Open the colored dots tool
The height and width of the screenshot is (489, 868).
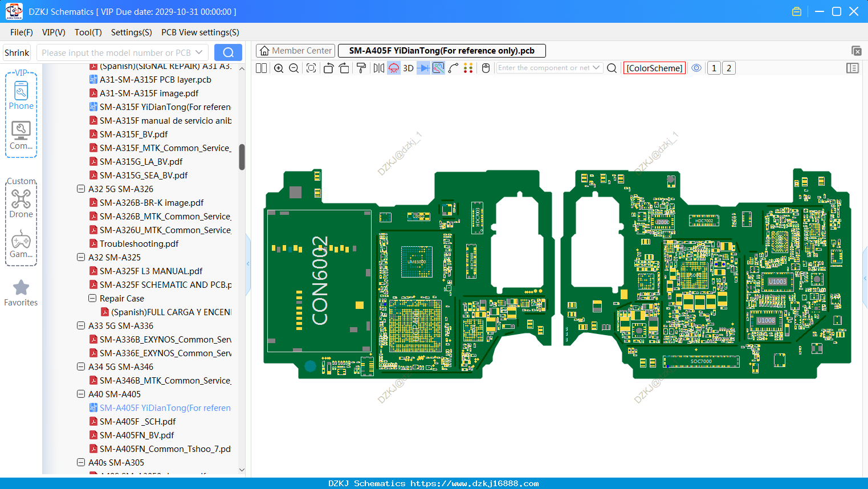tap(468, 68)
